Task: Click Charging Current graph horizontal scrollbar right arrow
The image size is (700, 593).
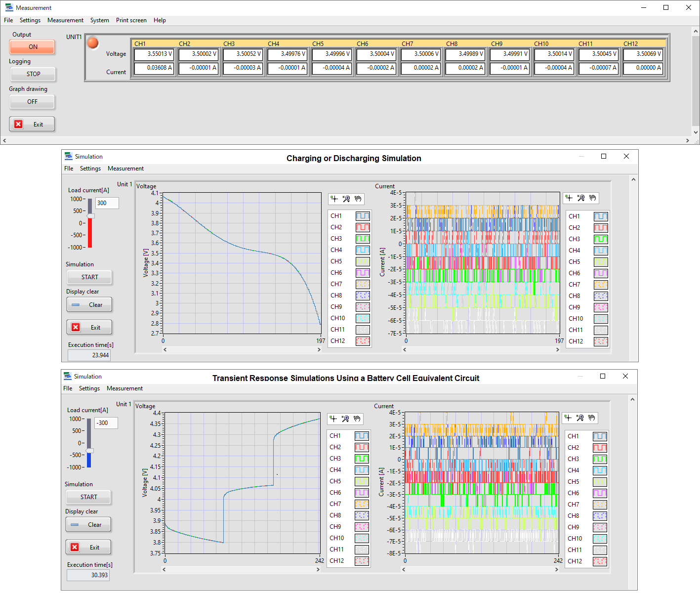Action: 557,349
